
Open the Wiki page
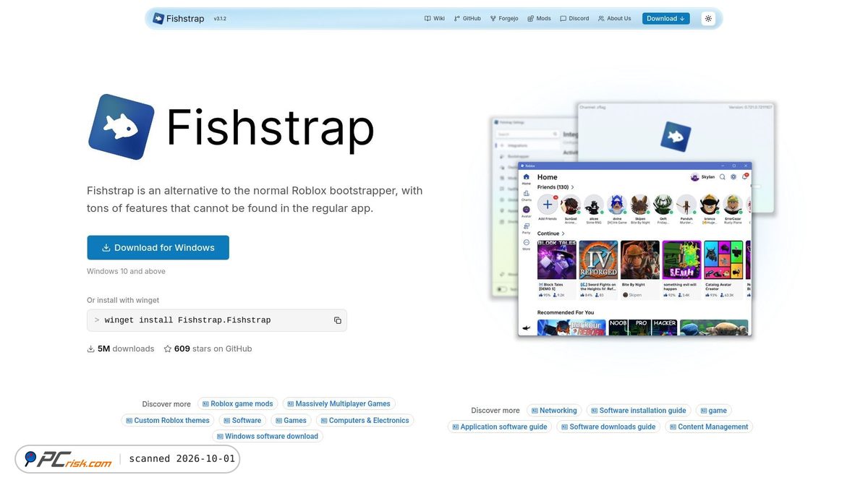point(435,18)
